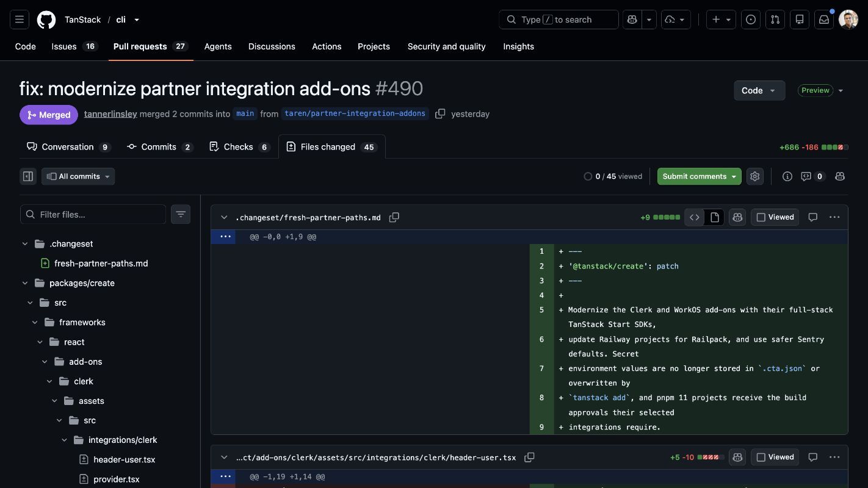Open the Copilot dropdown arrow in header
The height and width of the screenshot is (488, 868).
(649, 20)
